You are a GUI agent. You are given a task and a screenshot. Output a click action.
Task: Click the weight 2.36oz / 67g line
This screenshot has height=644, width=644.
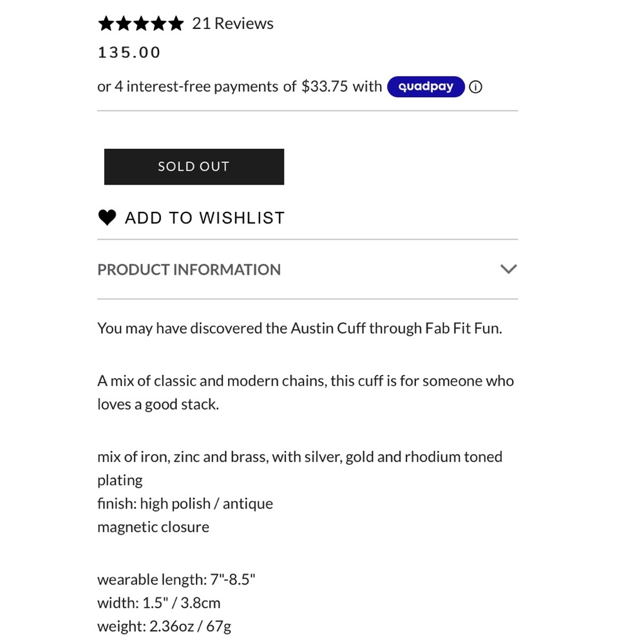tap(164, 626)
